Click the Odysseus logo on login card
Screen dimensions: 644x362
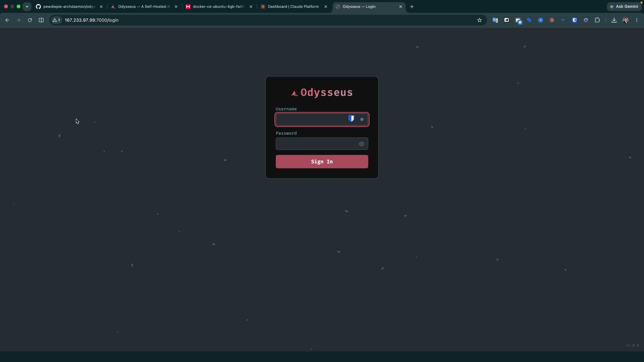[294, 93]
